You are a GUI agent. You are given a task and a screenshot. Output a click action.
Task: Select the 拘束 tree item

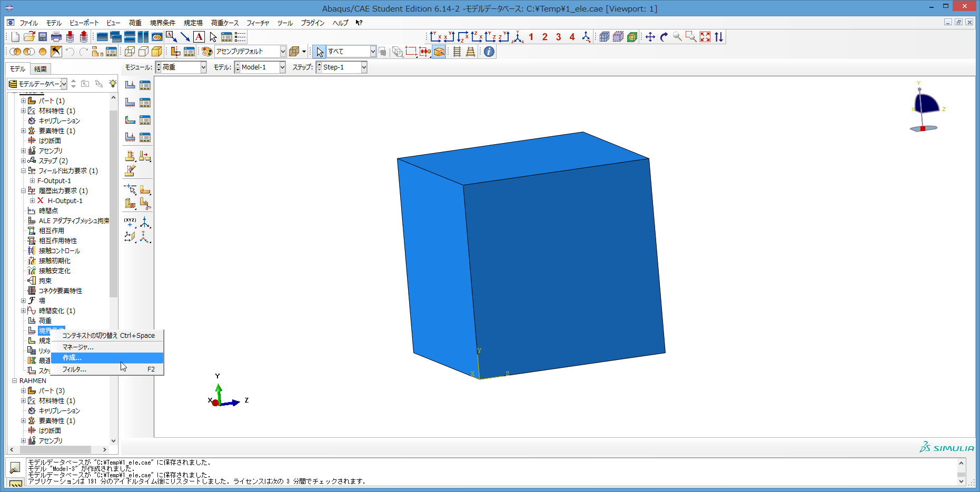(45, 281)
